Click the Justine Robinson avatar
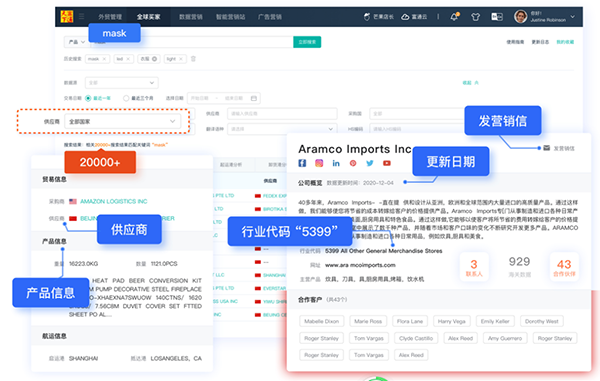The height and width of the screenshot is (381, 600). pos(520,16)
